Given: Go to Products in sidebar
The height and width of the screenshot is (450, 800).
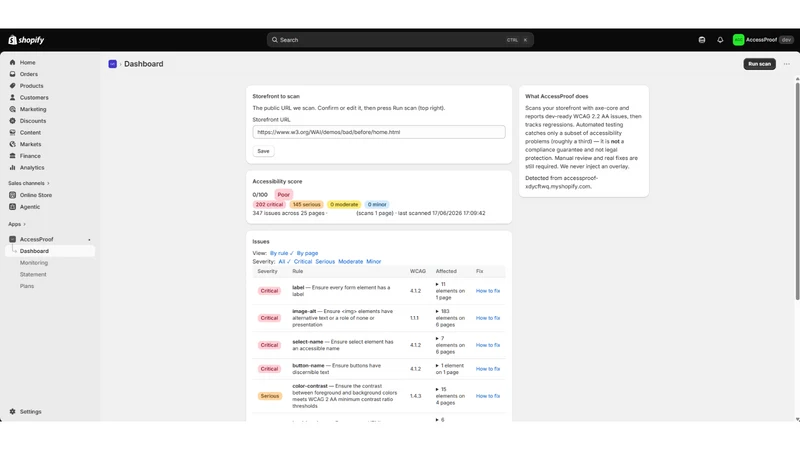Looking at the screenshot, I should [31, 86].
